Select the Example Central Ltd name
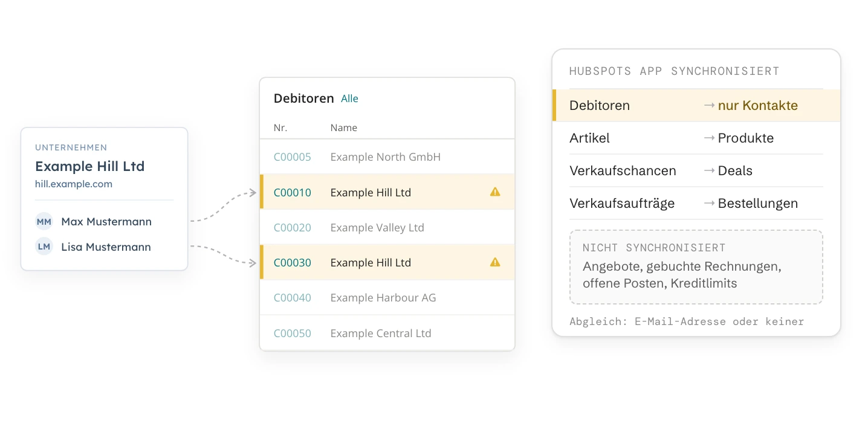868x435 pixels. coord(381,333)
